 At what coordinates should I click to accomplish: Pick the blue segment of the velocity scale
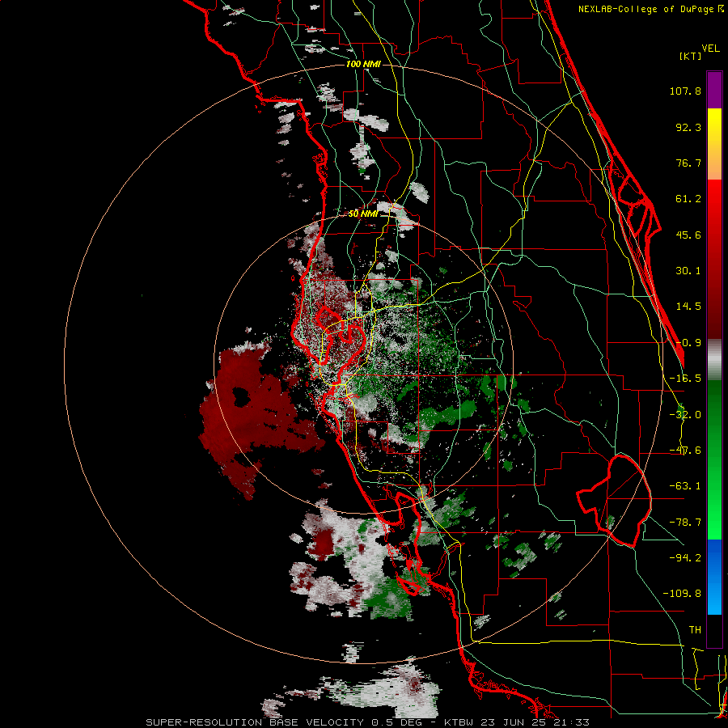(x=714, y=577)
